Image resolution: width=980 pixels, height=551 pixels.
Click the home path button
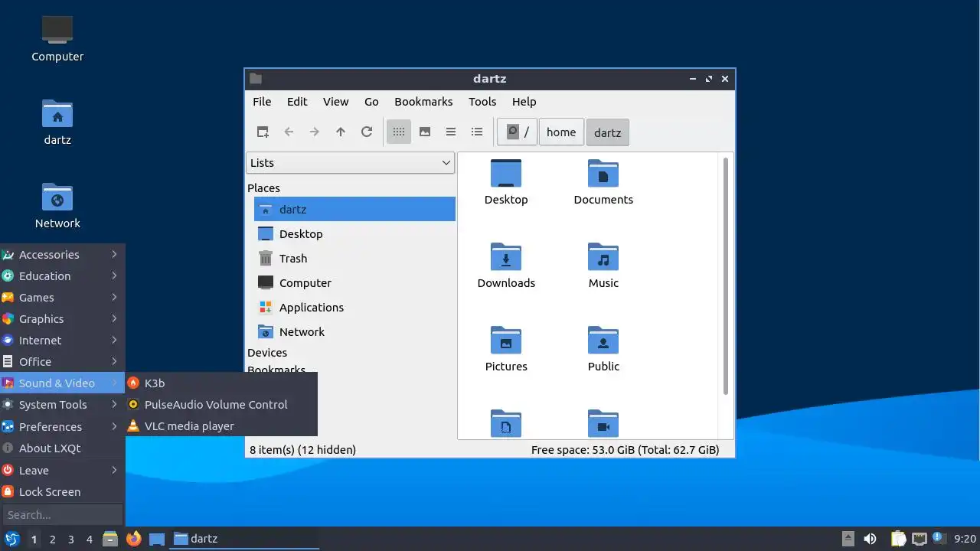(561, 132)
